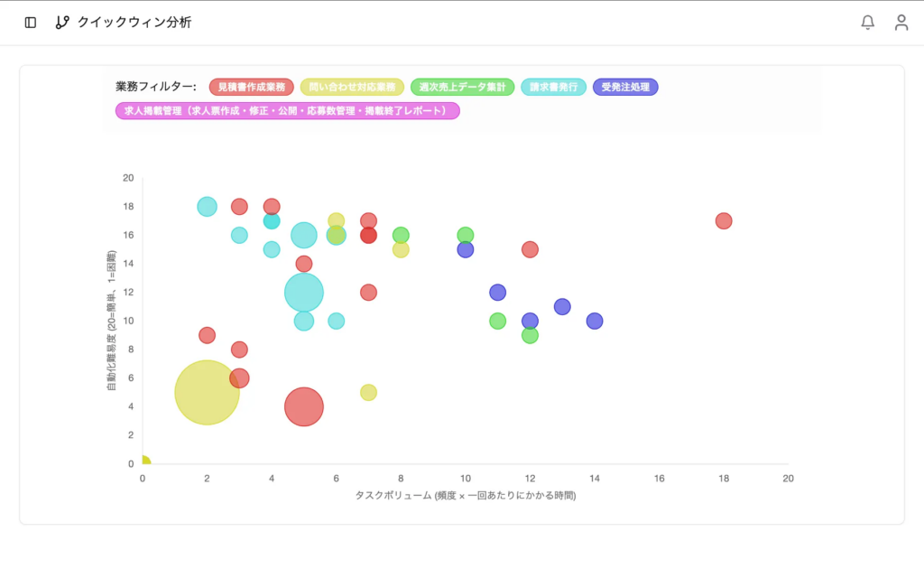Viewport: 924px width, 578px height.
Task: Select the largest yellow bubble in the chart
Action: tap(207, 392)
